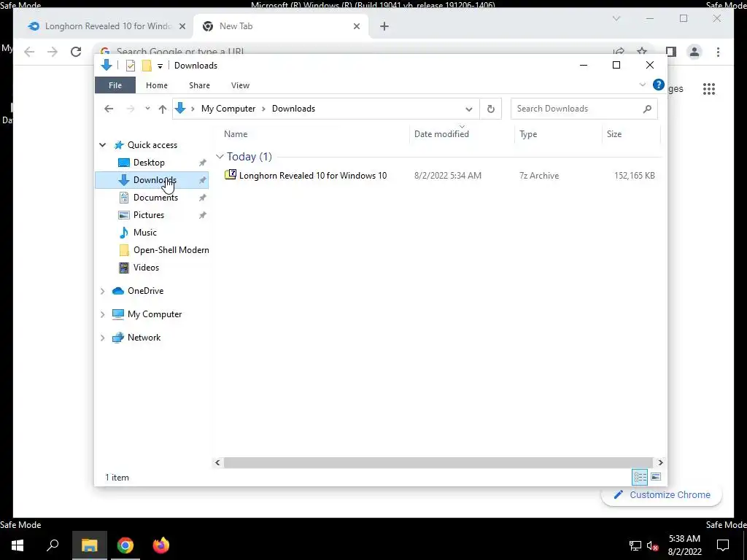Open the Home ribbon tab
The width and height of the screenshot is (747, 560).
157,85
